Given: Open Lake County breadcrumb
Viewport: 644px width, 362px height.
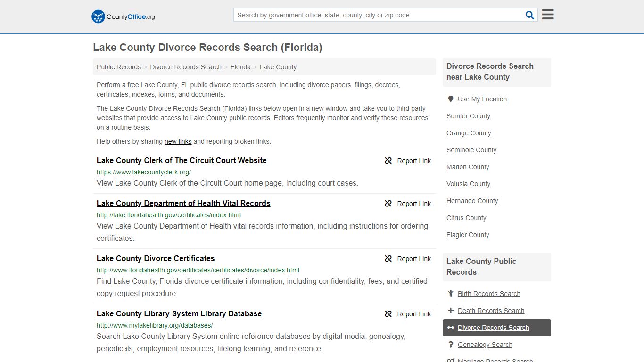Looking at the screenshot, I should pos(278,67).
